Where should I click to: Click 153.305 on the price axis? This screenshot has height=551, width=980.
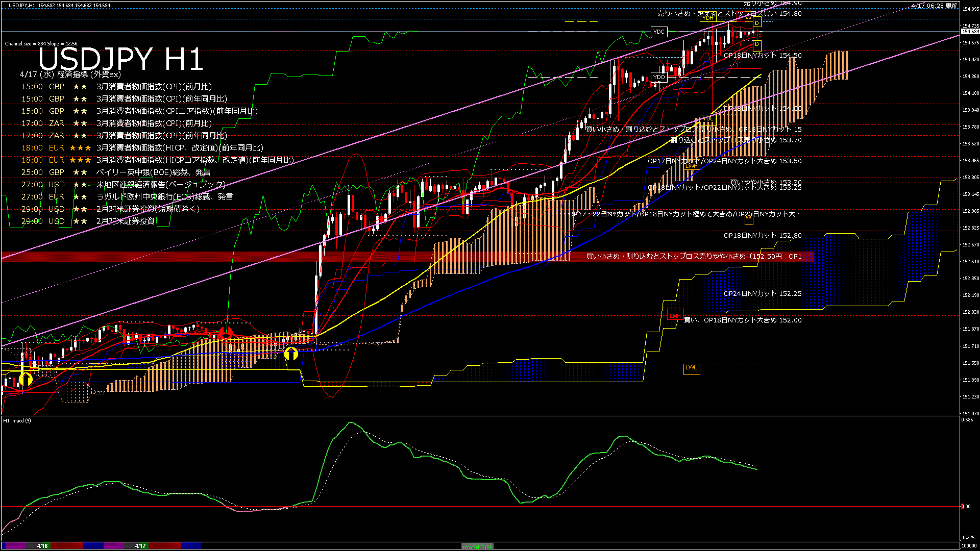click(x=970, y=178)
